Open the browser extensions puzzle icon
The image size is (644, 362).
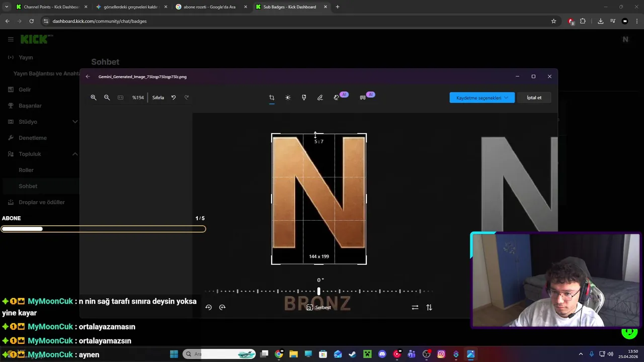pos(583,21)
